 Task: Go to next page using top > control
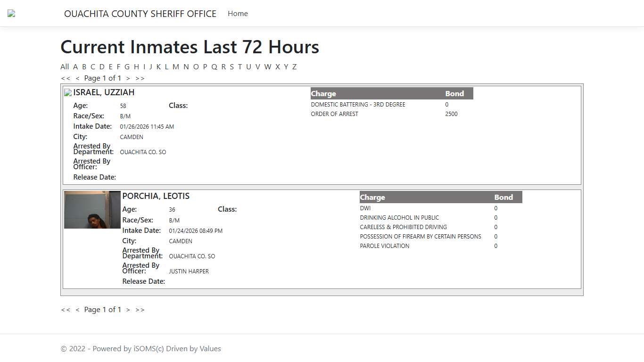point(128,78)
